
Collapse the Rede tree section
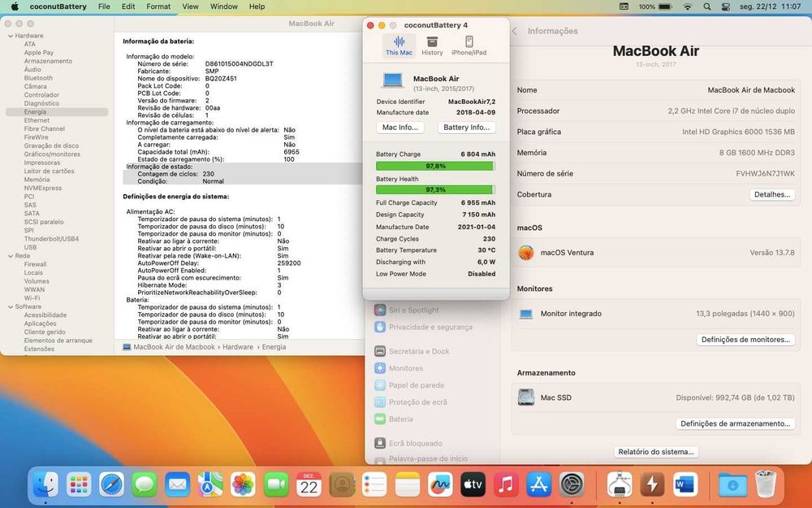pyautogui.click(x=11, y=256)
